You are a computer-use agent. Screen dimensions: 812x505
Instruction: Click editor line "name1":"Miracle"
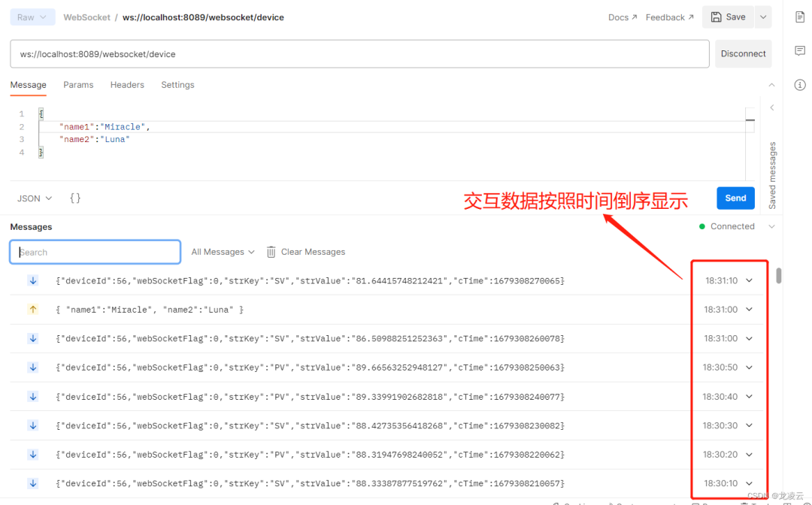coord(104,127)
